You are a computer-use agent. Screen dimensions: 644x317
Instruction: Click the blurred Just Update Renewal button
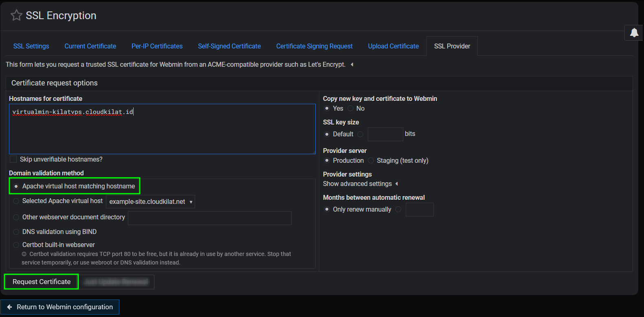116,282
